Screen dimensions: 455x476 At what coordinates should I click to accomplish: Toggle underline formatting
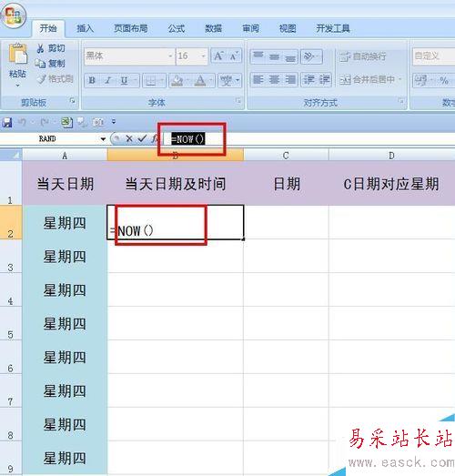click(x=124, y=80)
